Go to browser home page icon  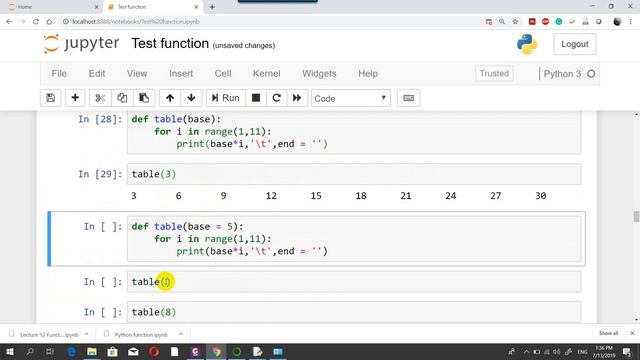(x=49, y=22)
